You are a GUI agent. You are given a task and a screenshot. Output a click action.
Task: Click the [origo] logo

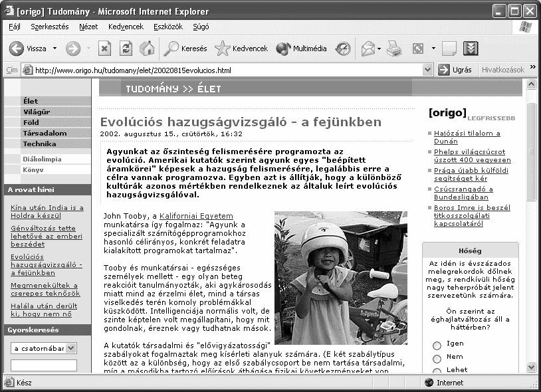[x=447, y=113]
